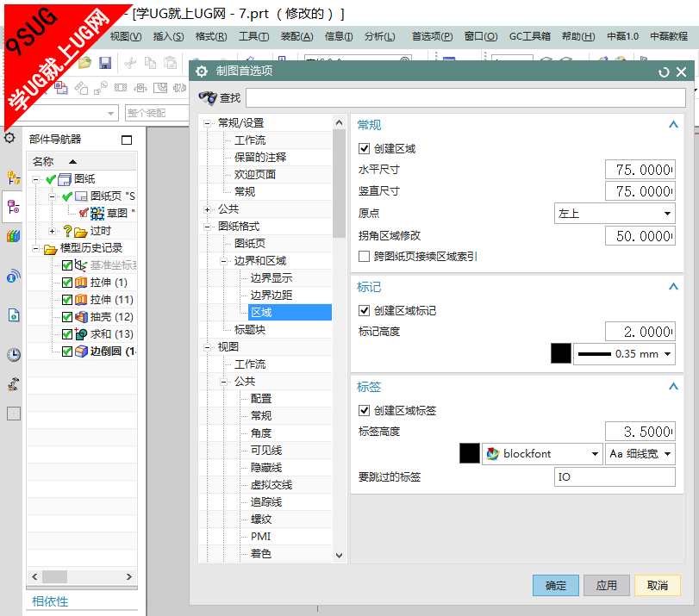Viewport: 699px width, 616px height.
Task: Click the Copy icon in the toolbar
Action: point(150,63)
